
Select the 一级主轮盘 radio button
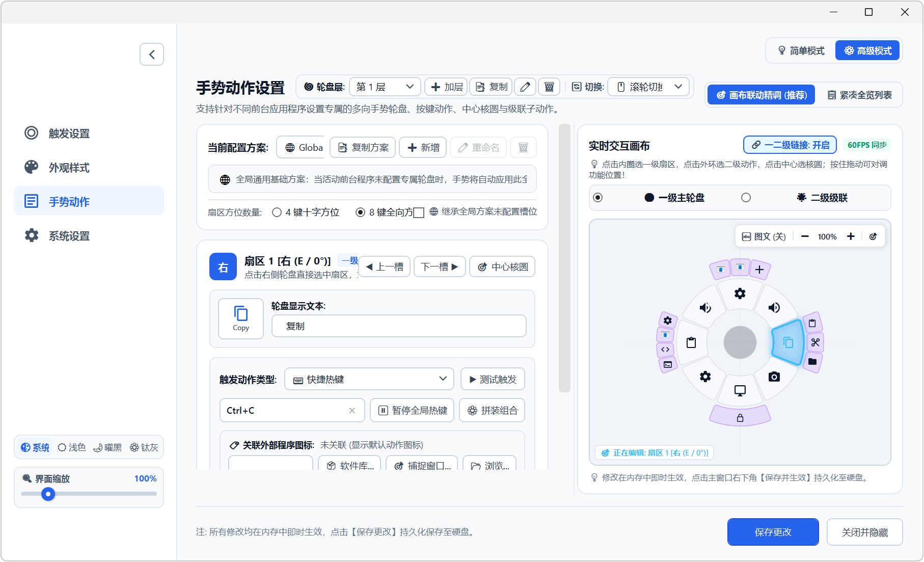coord(598,198)
